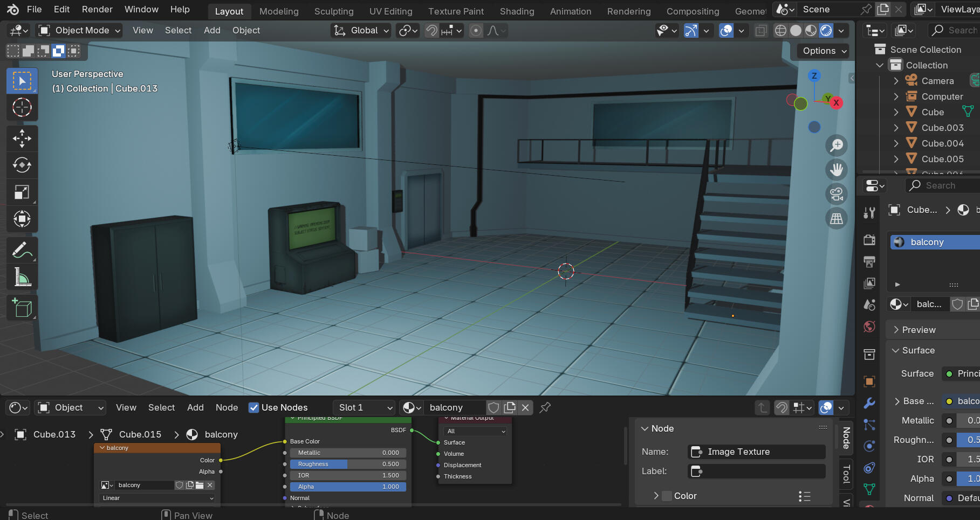This screenshot has height=520, width=980.
Task: Switch to orthographic/perspective grid view icon
Action: click(x=837, y=219)
